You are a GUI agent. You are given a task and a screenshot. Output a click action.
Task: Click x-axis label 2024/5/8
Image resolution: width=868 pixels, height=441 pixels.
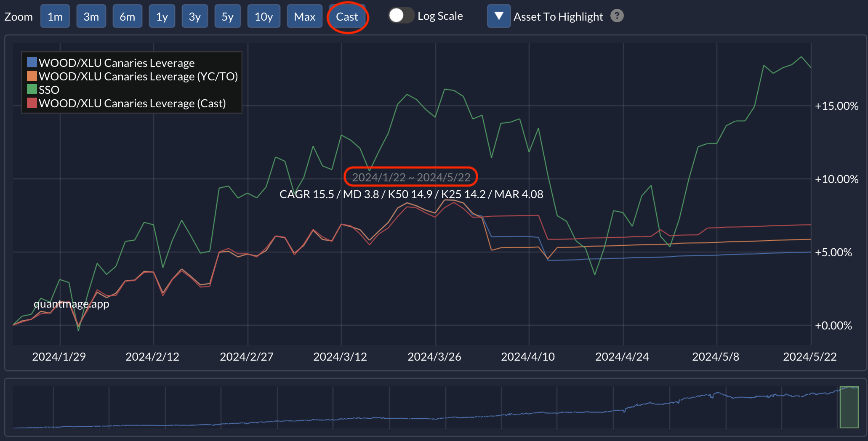(716, 357)
